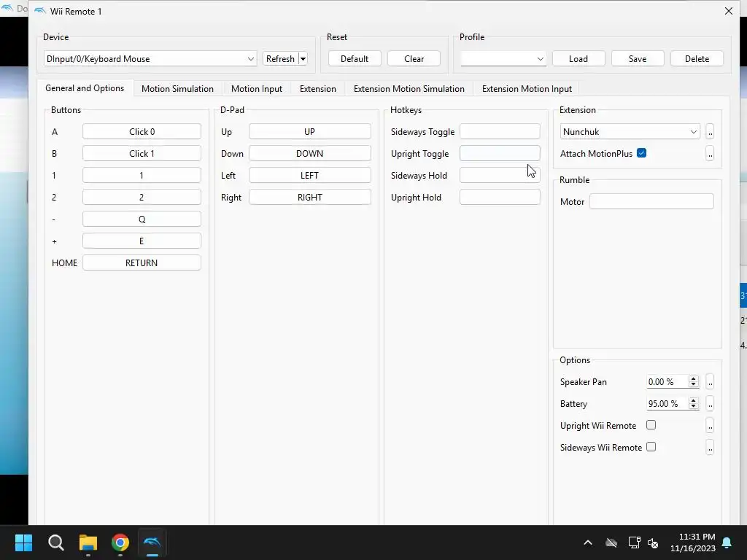747x560 pixels.
Task: Open Upright Wii Remote advanced settings button
Action: tap(710, 425)
